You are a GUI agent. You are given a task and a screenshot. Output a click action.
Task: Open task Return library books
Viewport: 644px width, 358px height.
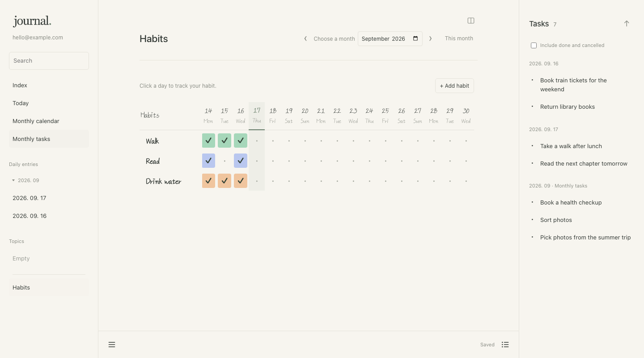(x=568, y=107)
